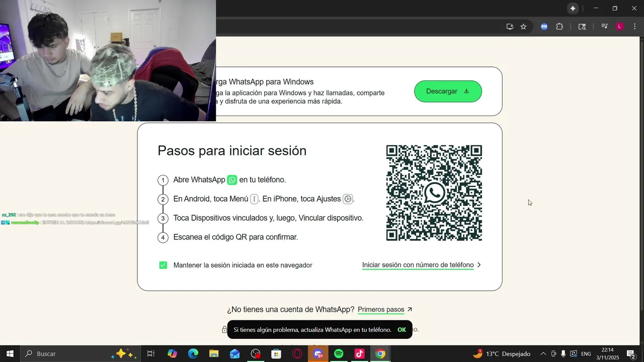Viewport: 644px width, 362px height.
Task: Uncheck Mantener la sesión iniciada checkbox
Action: [163, 265]
